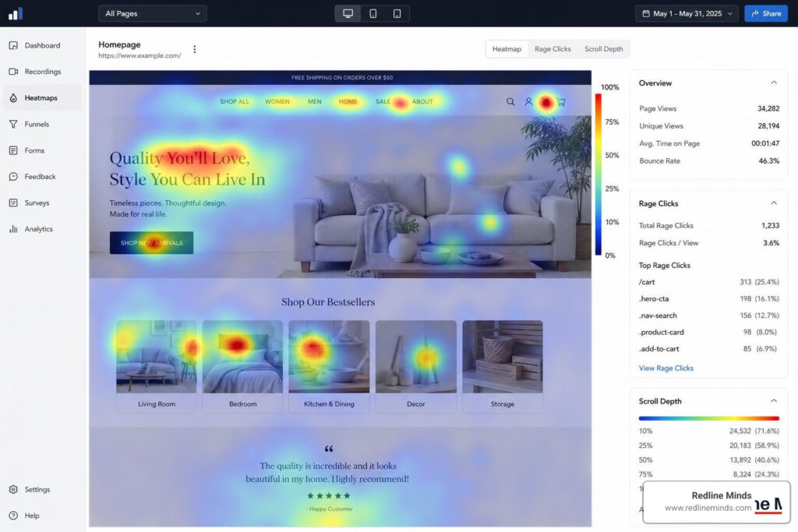Select the Heatmap tab
798x532 pixels.
507,49
